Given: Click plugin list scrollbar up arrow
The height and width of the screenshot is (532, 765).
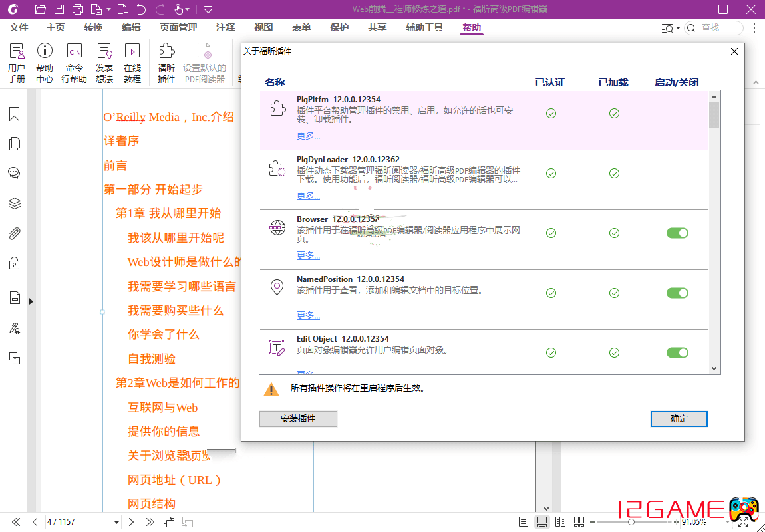Looking at the screenshot, I should click(714, 96).
